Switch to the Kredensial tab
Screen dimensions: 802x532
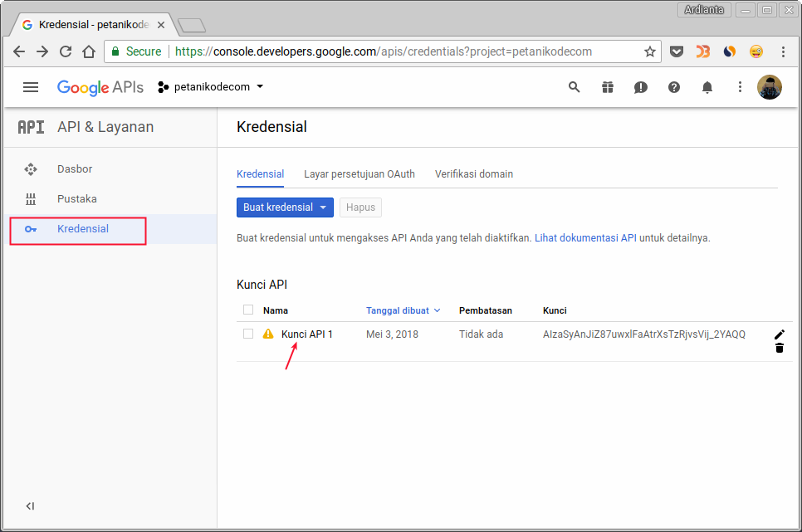(261, 174)
